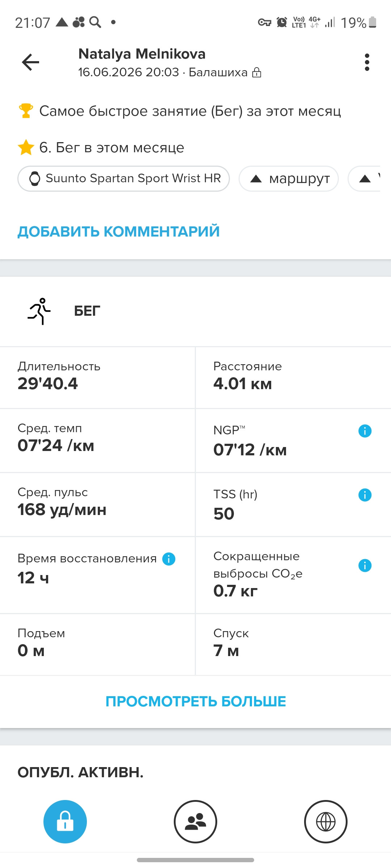Tap the NGP info icon

click(365, 431)
